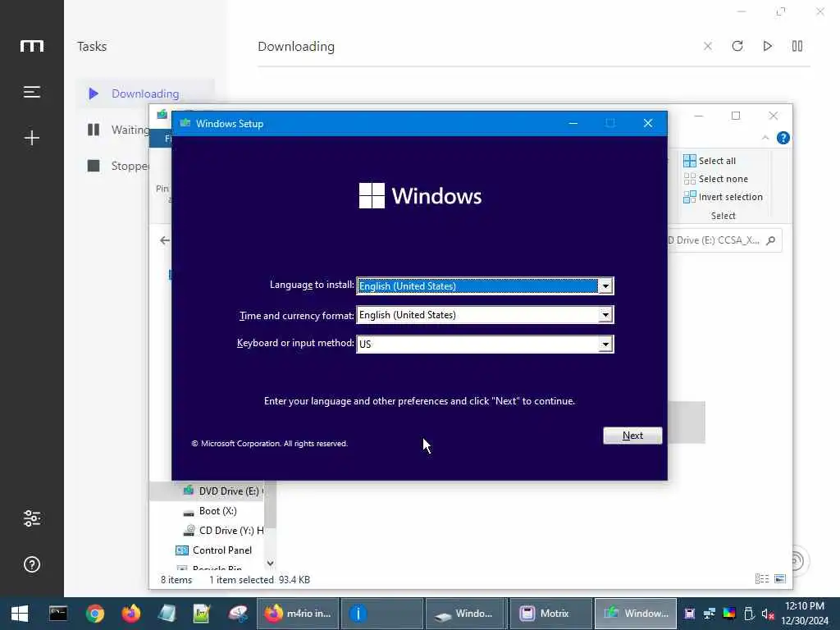Open the taskbar clock and date

pyautogui.click(x=805, y=614)
